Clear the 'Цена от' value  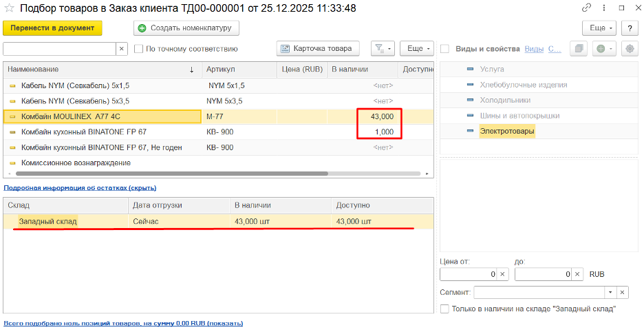[x=502, y=274]
